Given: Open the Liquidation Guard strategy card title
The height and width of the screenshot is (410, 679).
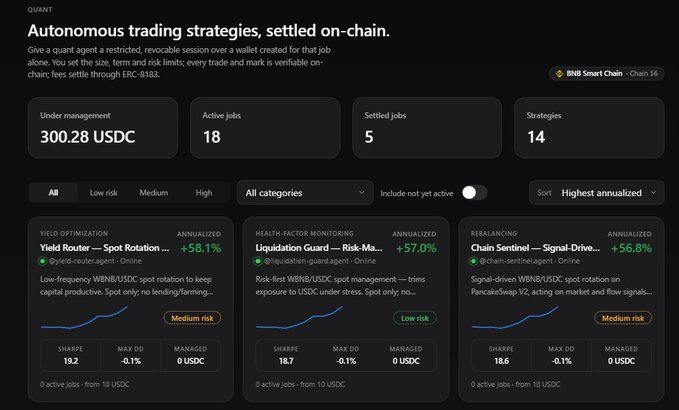Looking at the screenshot, I should [319, 248].
